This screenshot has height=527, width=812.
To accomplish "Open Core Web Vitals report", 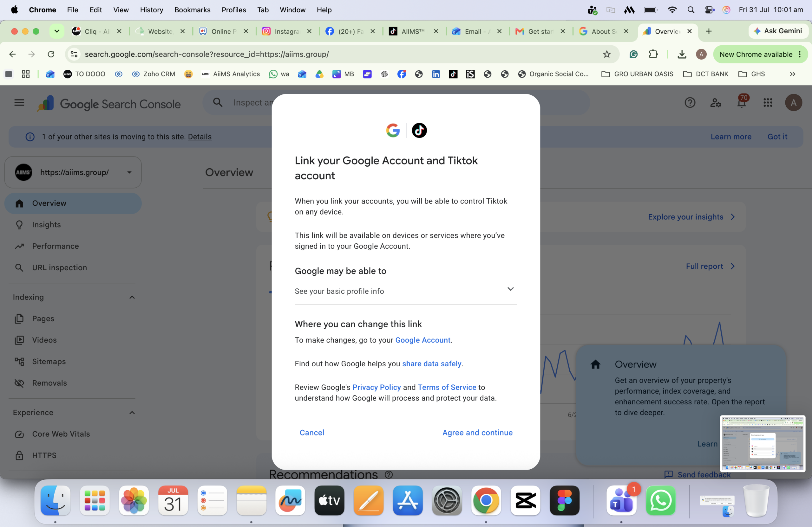I will point(73,434).
